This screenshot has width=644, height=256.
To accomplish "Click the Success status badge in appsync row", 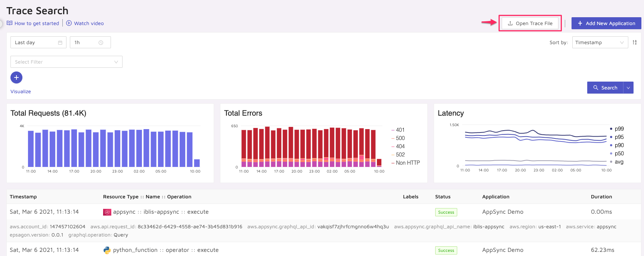I will (446, 212).
